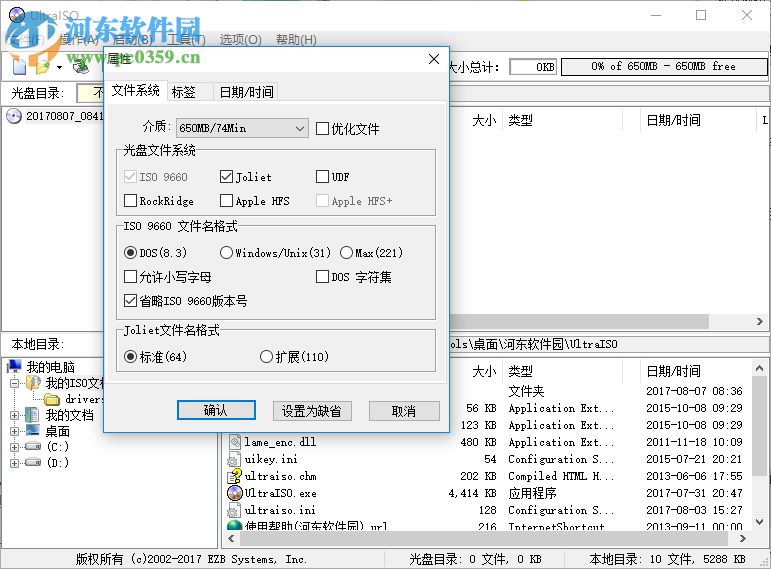771x569 pixels.
Task: Select the 标准(64) Joliet format
Action: click(130, 357)
